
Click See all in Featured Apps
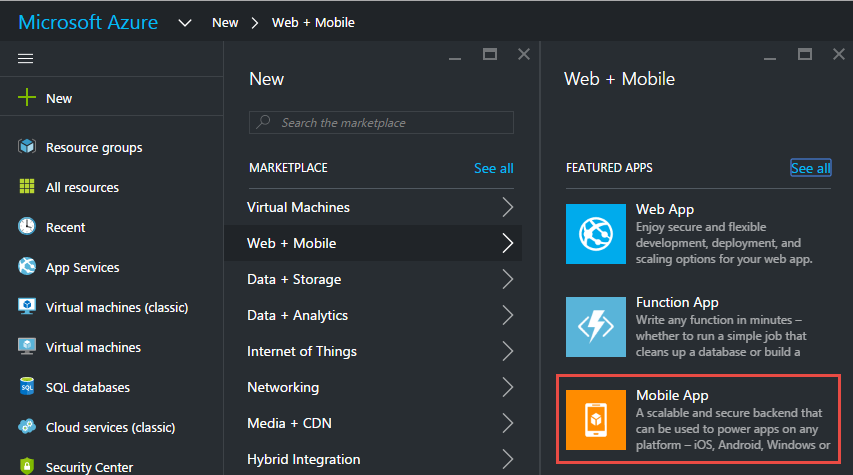click(810, 168)
